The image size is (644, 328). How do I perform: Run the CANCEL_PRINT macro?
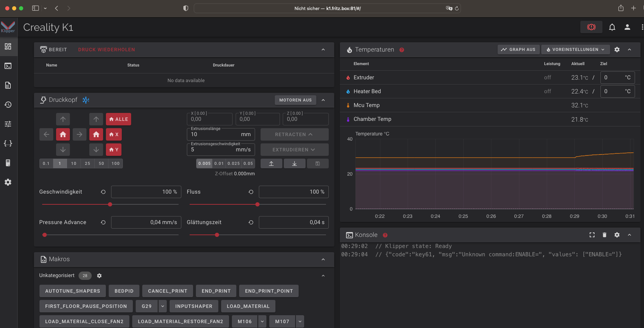click(168, 291)
